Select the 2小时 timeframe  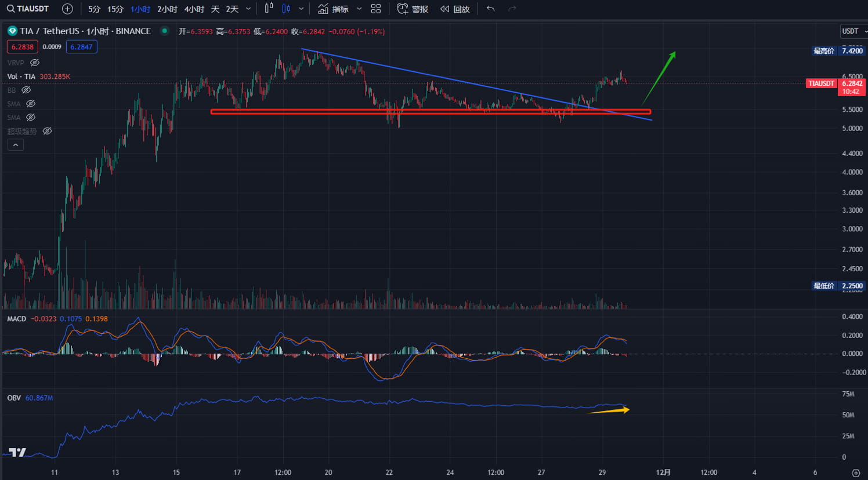click(167, 9)
